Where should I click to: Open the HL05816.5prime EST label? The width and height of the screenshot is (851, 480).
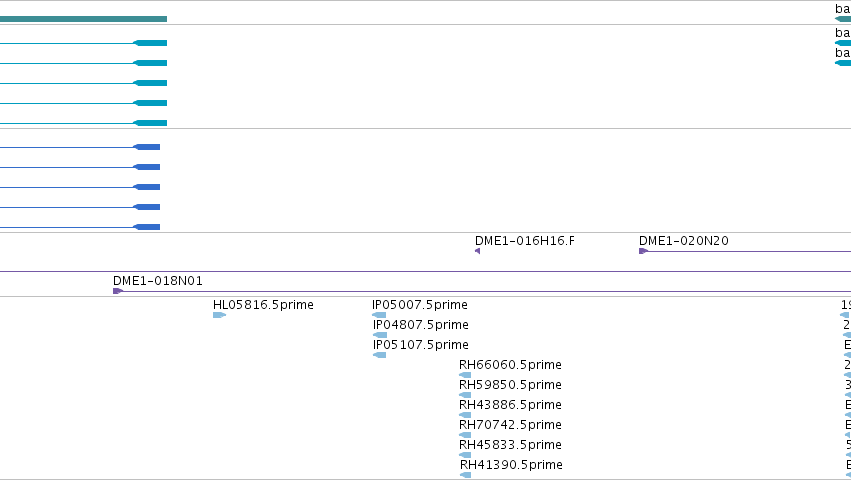pyautogui.click(x=263, y=305)
